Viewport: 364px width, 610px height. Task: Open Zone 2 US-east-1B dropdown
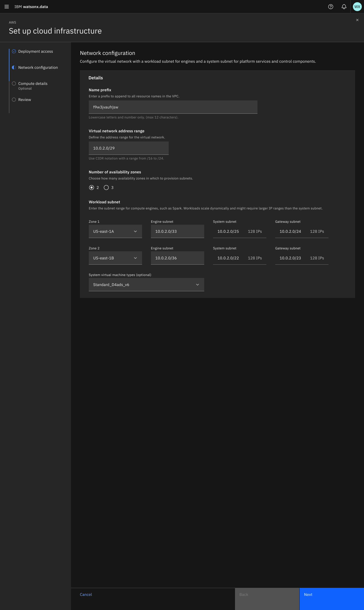tap(115, 258)
